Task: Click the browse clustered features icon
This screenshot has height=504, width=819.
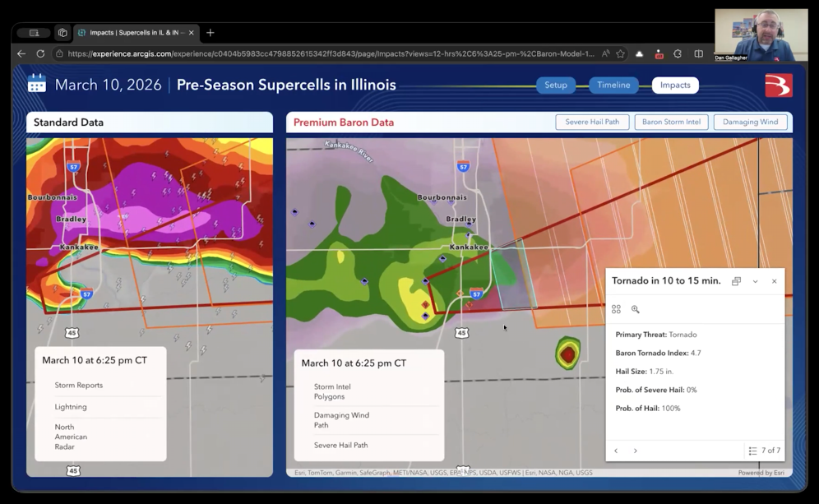Action: coord(616,309)
